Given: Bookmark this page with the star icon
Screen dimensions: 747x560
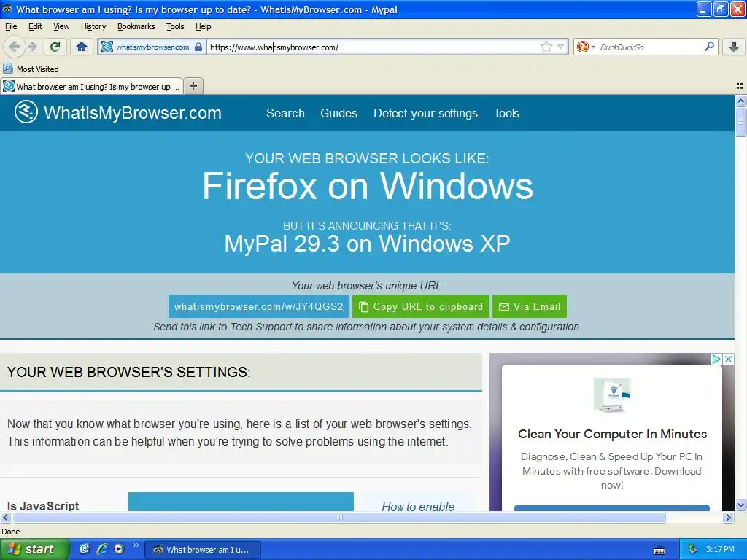Looking at the screenshot, I should click(x=546, y=47).
